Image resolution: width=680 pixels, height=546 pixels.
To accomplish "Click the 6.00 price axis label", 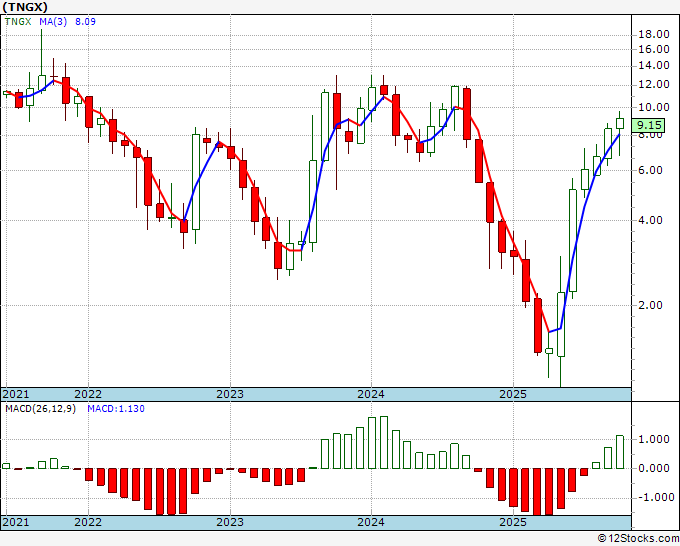I will [651, 170].
